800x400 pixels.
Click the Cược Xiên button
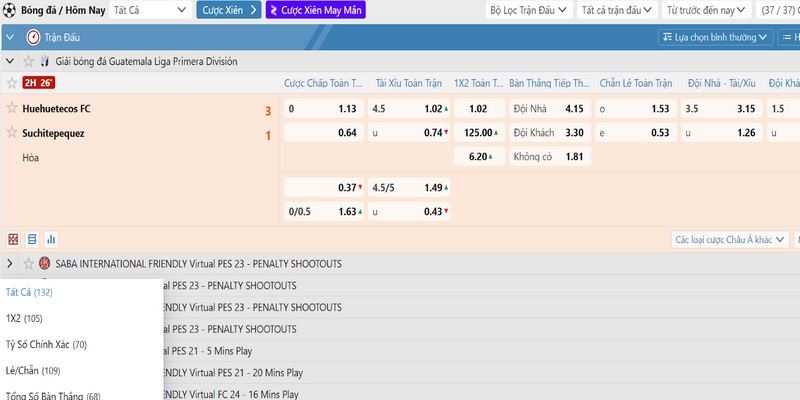229,11
